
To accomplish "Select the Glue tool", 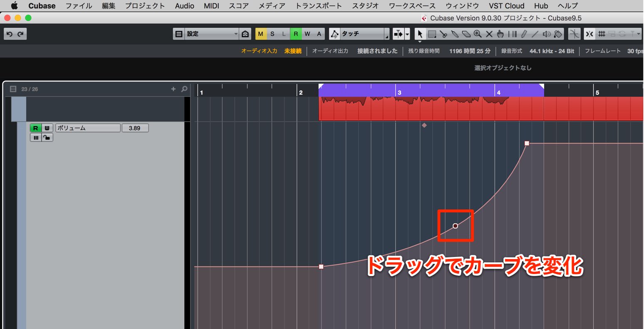I will point(455,34).
